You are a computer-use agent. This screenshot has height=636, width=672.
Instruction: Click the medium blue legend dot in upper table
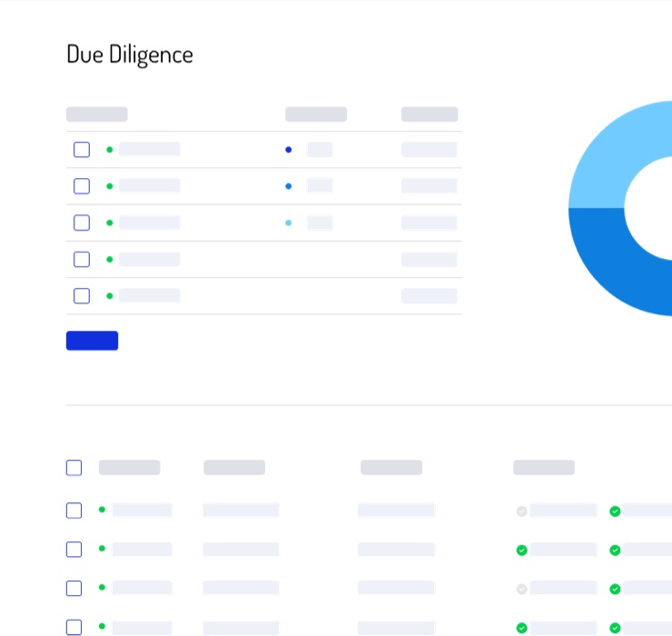pos(289,186)
